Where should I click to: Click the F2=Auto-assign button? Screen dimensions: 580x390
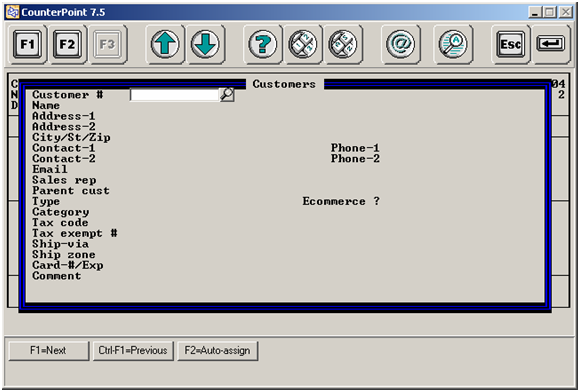[218, 350]
